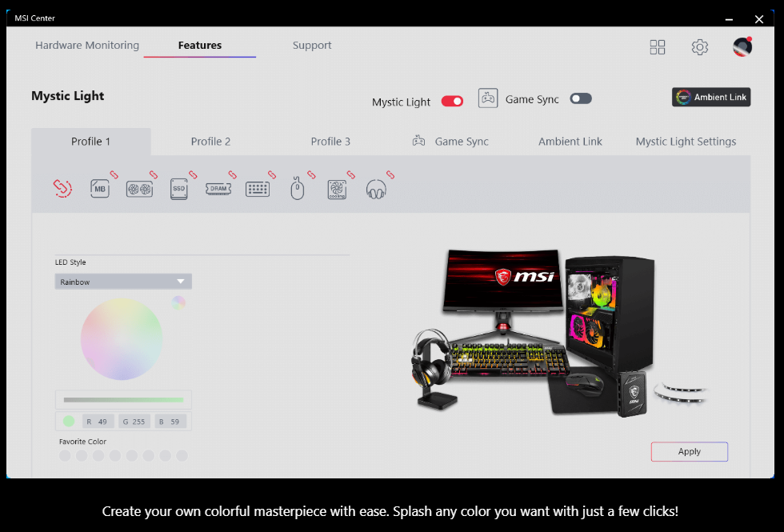Image resolution: width=784 pixels, height=532 pixels.
Task: Toggle the link badge on the mouse icon
Action: click(x=311, y=174)
